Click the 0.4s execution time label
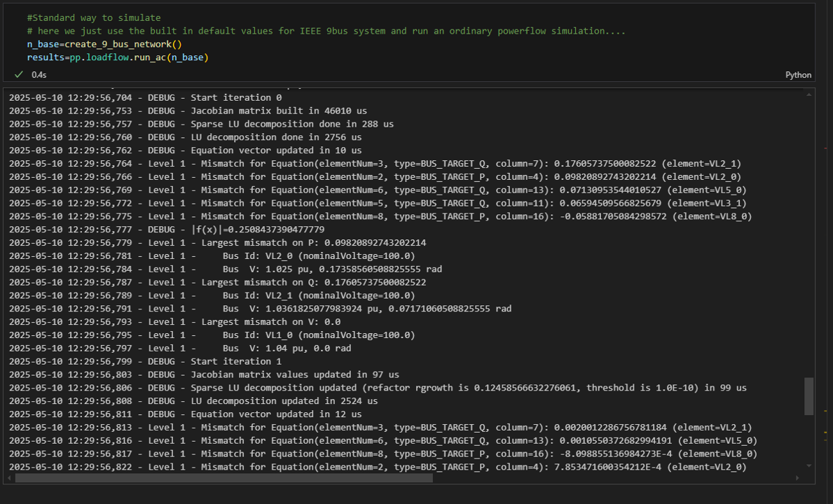Screen dimensions: 833x504 point(39,75)
